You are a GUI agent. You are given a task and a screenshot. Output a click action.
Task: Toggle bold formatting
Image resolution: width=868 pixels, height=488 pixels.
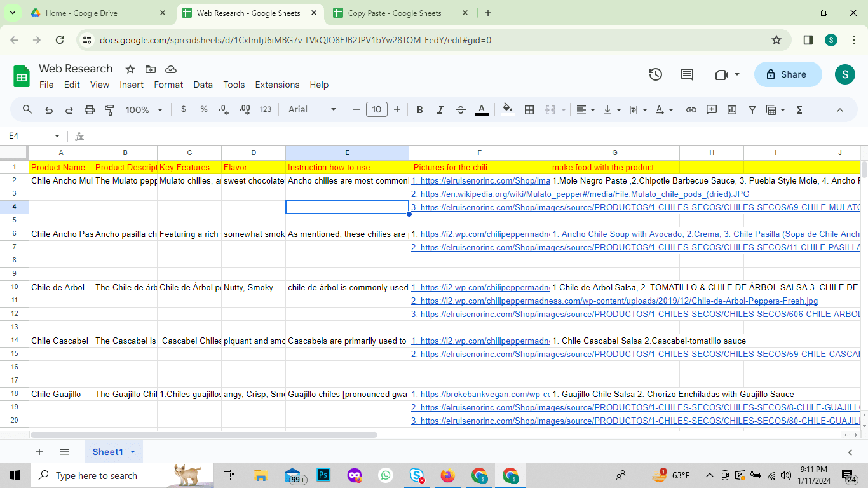[x=420, y=110]
